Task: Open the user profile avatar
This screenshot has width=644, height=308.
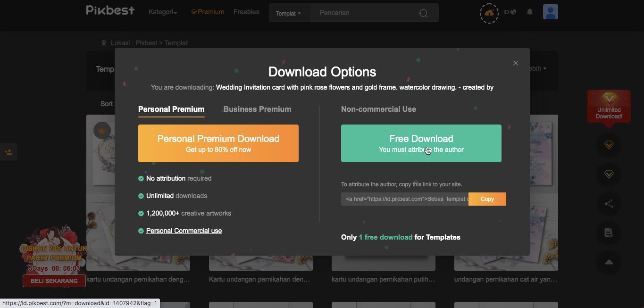Action: pyautogui.click(x=551, y=12)
